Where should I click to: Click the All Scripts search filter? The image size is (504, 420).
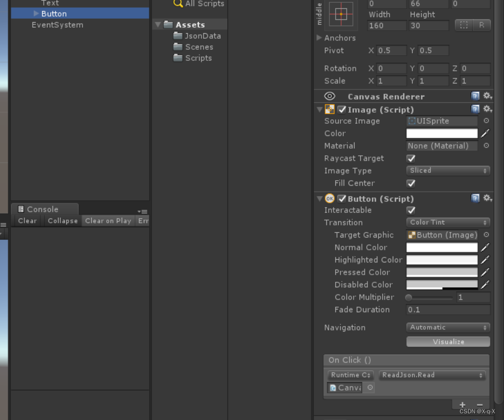199,3
